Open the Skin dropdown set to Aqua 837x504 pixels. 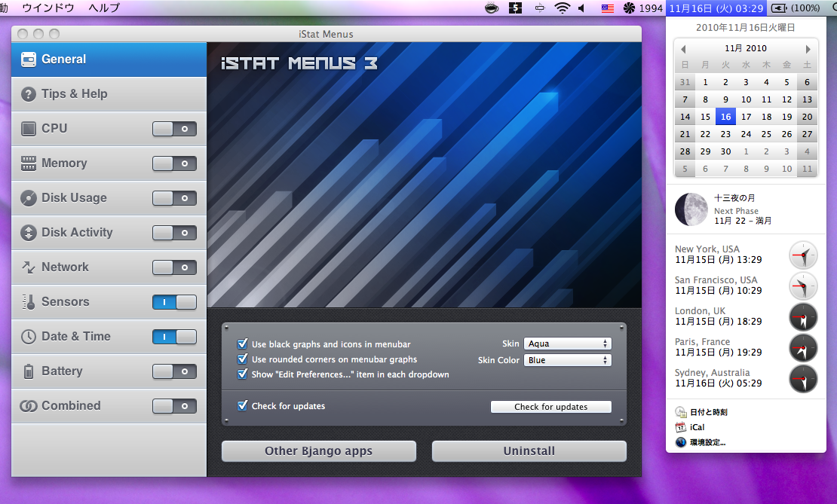point(567,344)
